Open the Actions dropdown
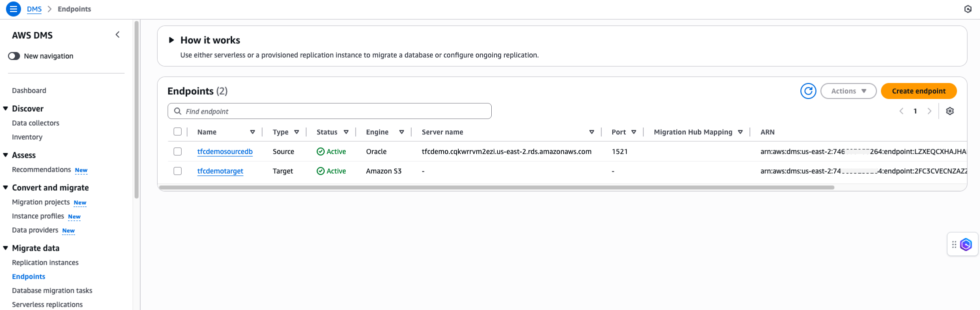The height and width of the screenshot is (310, 980). pyautogui.click(x=848, y=91)
